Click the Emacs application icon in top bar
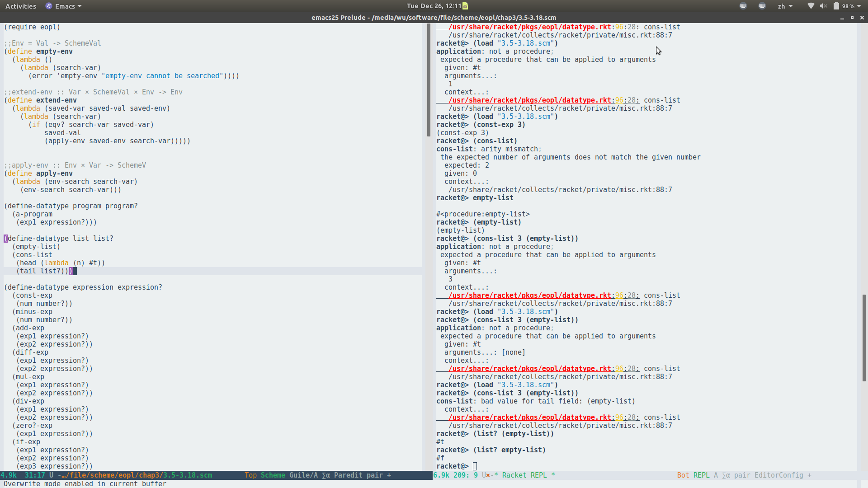 [x=49, y=6]
